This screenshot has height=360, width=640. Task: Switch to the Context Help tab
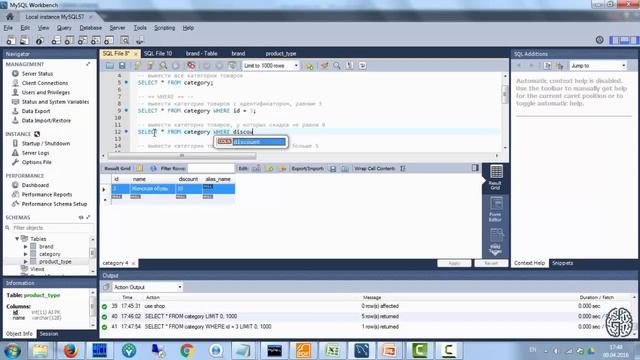[529, 263]
